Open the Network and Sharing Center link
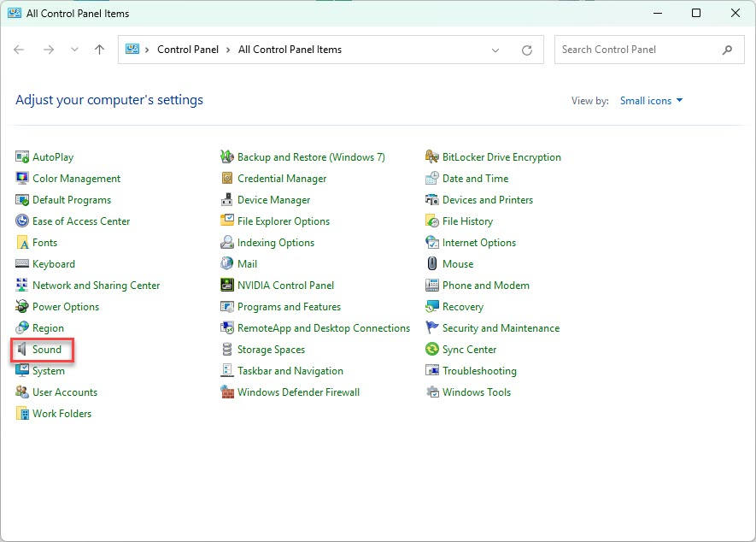 click(x=96, y=286)
